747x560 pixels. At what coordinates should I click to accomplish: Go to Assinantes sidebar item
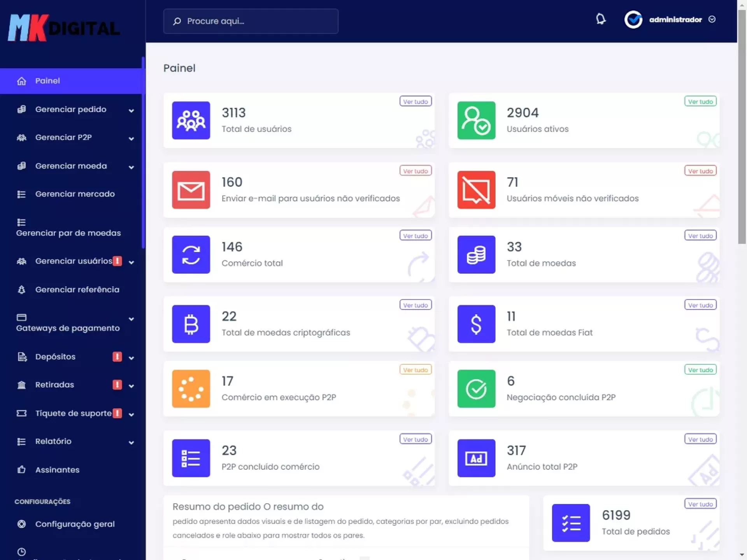click(57, 470)
